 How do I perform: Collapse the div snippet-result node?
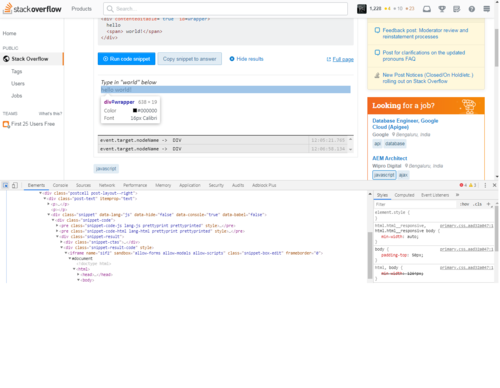pos(57,236)
